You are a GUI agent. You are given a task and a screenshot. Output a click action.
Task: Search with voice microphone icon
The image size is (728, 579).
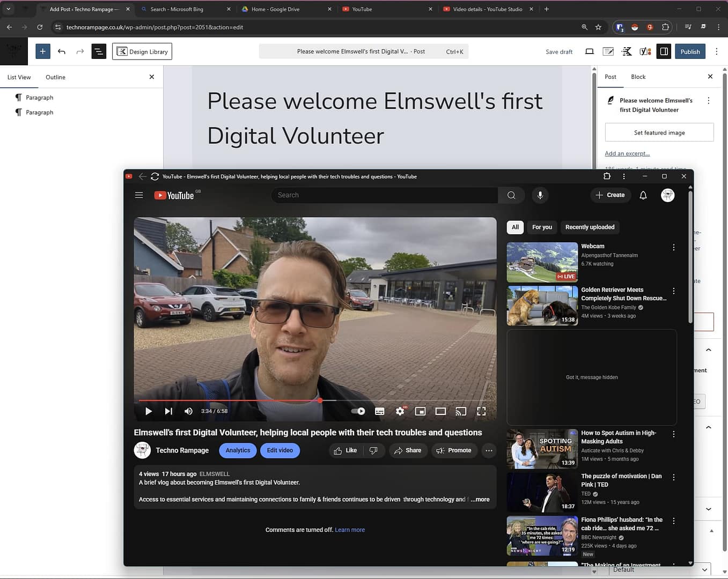click(x=540, y=195)
